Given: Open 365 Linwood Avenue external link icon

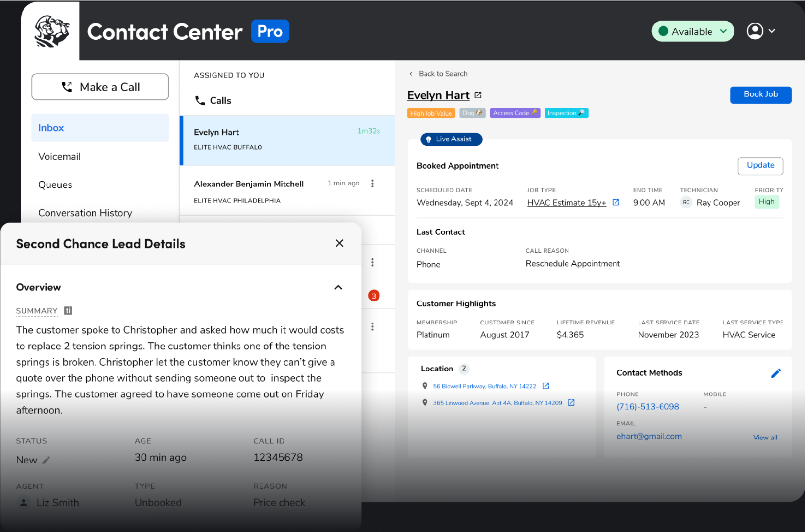Looking at the screenshot, I should (x=571, y=403).
